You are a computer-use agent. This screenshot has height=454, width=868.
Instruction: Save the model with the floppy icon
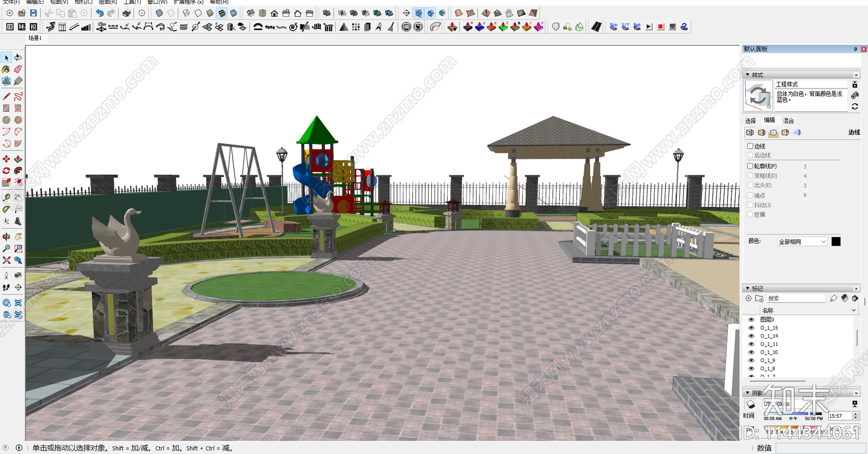click(x=33, y=13)
